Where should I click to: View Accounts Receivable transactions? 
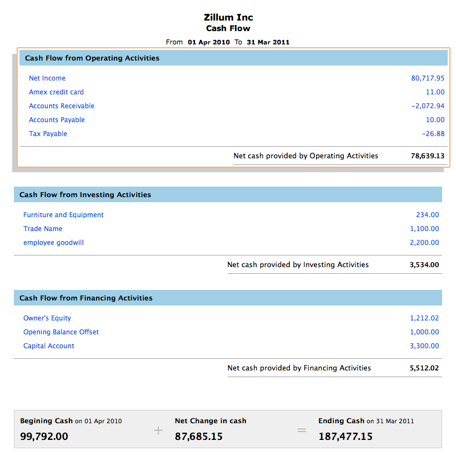[61, 106]
